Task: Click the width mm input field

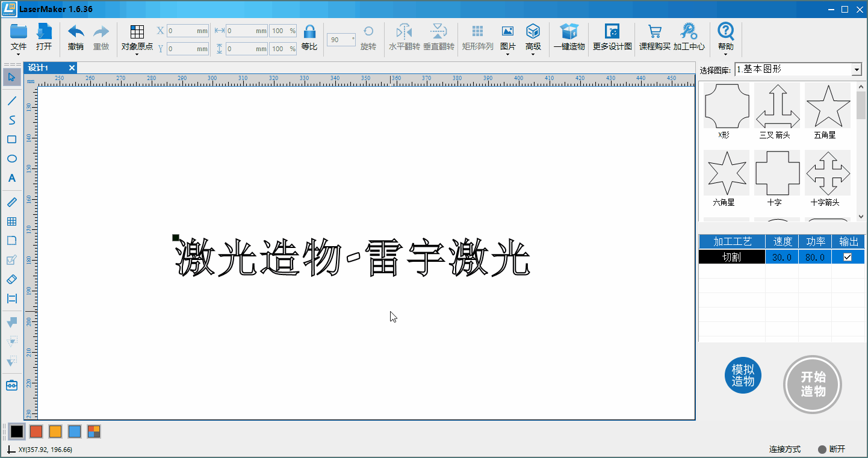Action: (247, 31)
